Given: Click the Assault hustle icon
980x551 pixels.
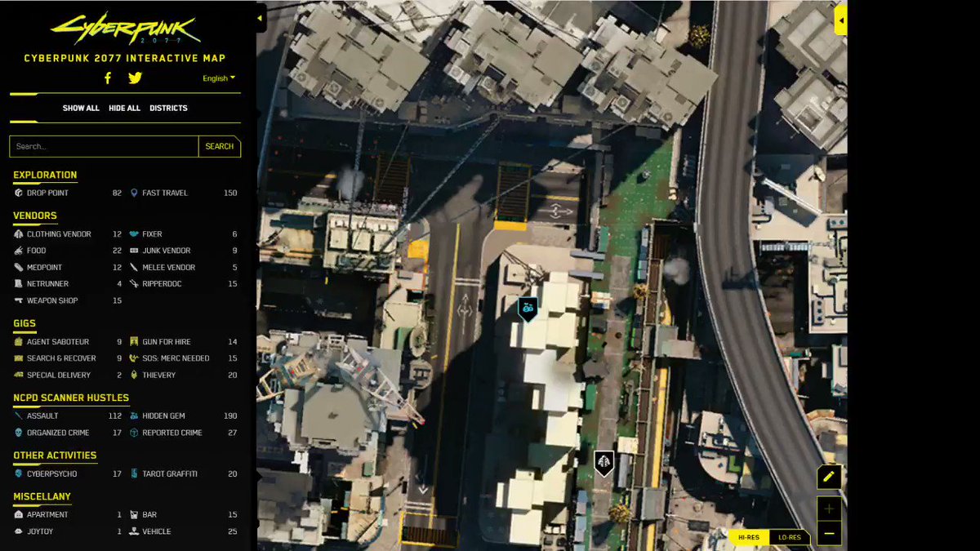Looking at the screenshot, I should [19, 416].
